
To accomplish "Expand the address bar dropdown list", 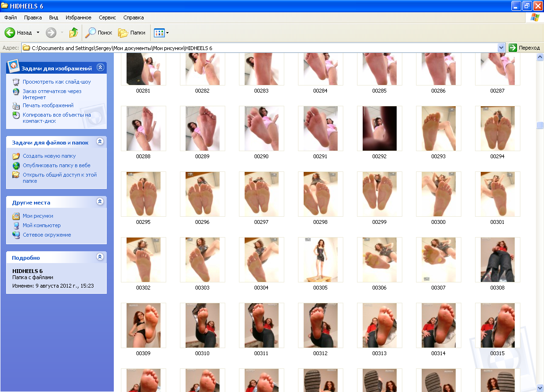I will pyautogui.click(x=501, y=48).
